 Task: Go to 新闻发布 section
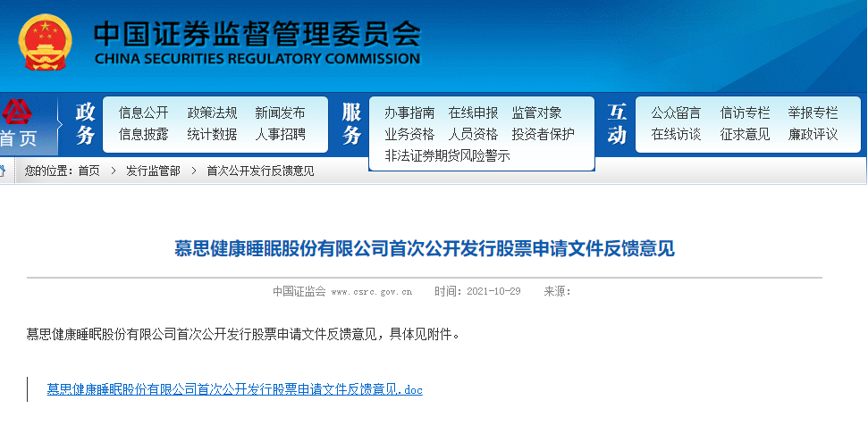[280, 113]
